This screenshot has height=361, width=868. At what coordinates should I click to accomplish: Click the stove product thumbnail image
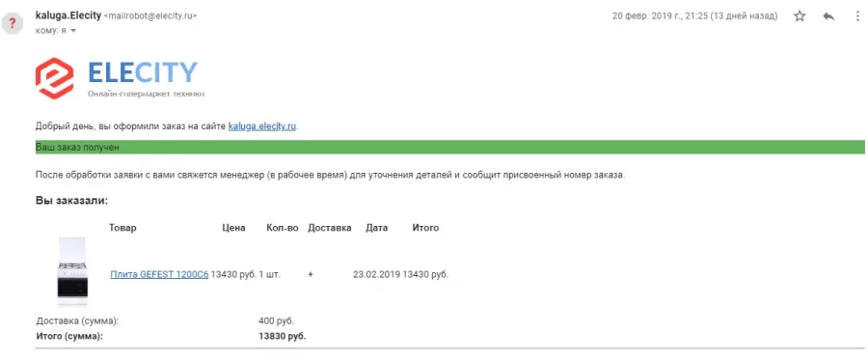(x=72, y=271)
